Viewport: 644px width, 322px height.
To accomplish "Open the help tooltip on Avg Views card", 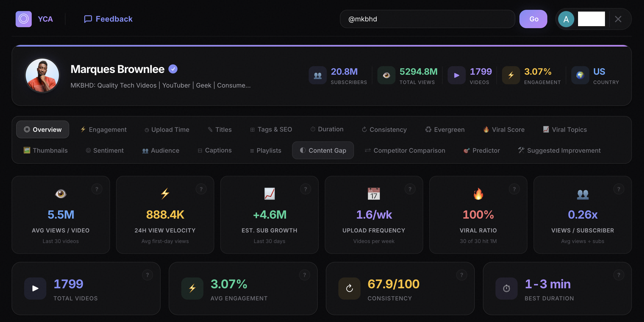I will click(97, 189).
